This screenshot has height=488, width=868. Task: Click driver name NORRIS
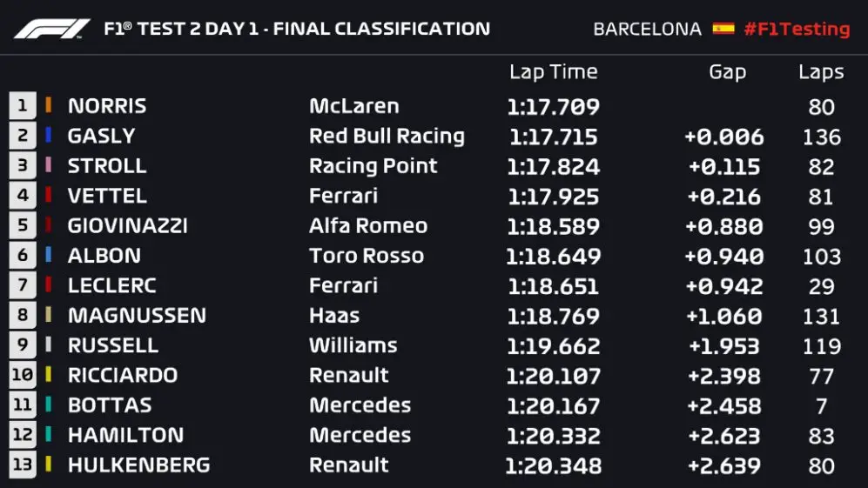click(107, 106)
